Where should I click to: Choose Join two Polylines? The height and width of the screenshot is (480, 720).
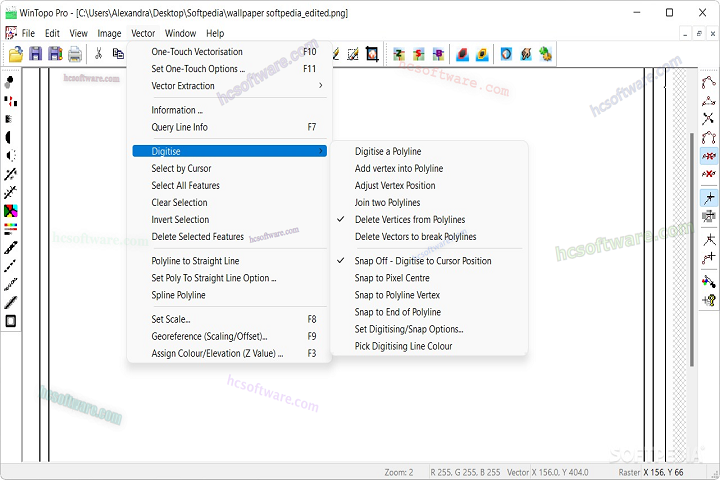pos(387,203)
